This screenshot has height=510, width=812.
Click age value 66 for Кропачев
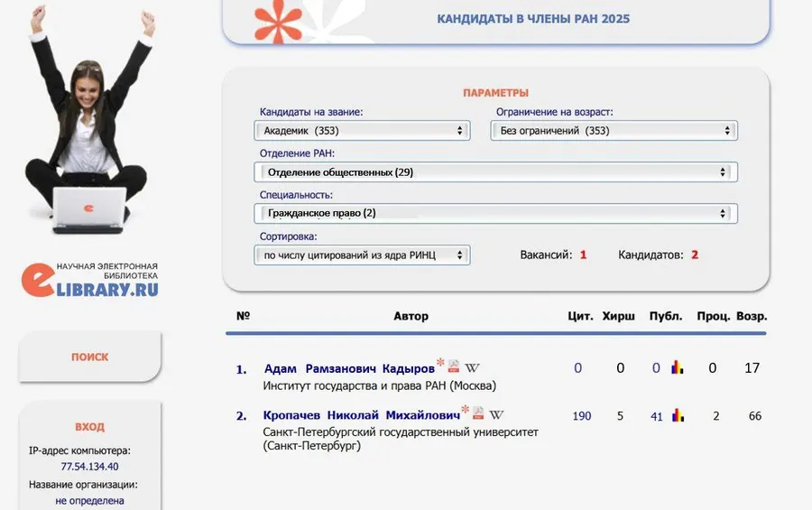click(x=755, y=416)
